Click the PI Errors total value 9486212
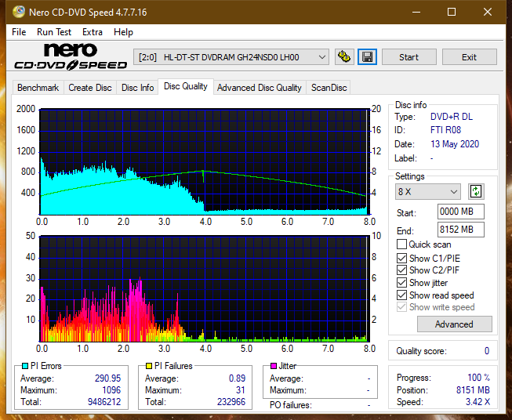512x420 pixels. click(104, 402)
